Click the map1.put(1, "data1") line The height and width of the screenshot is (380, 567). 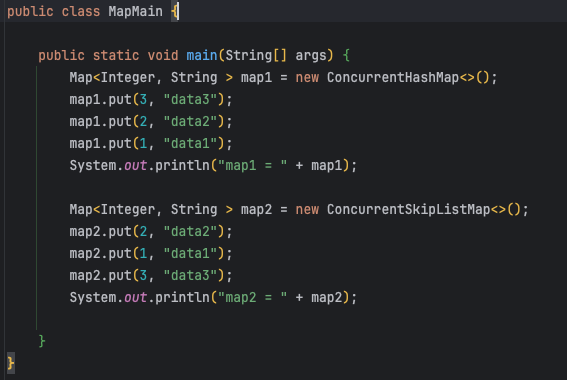point(151,144)
